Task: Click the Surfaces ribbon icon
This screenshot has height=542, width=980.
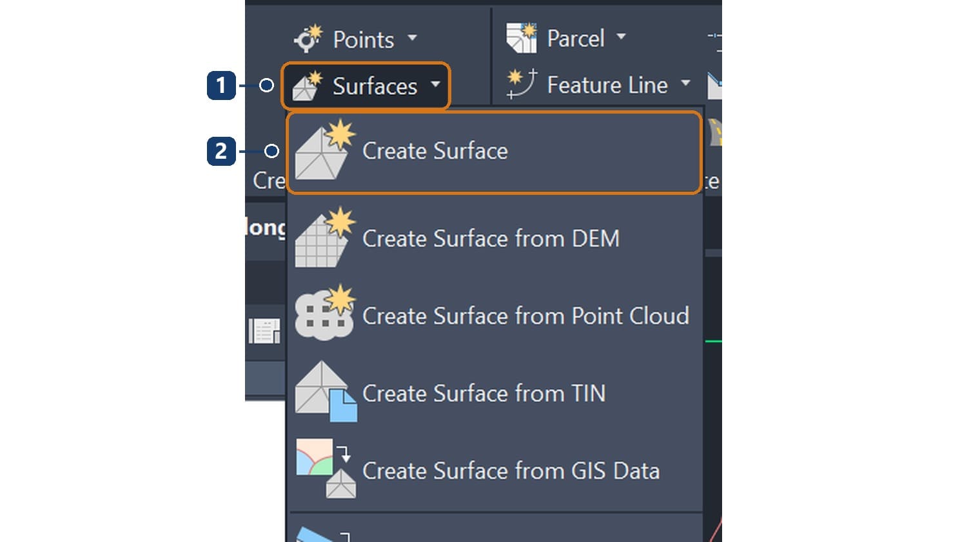Action: pyautogui.click(x=307, y=86)
